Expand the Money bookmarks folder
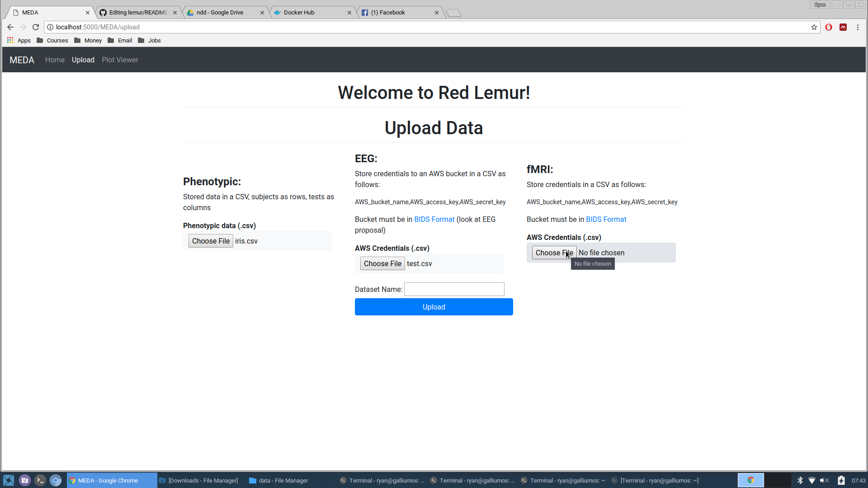The image size is (868, 488). (x=88, y=40)
